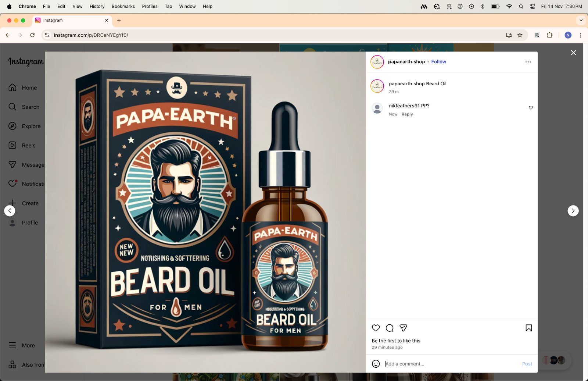This screenshot has width=588, height=381.
Task: Open Messages in Instagram sidebar
Action: [x=26, y=165]
